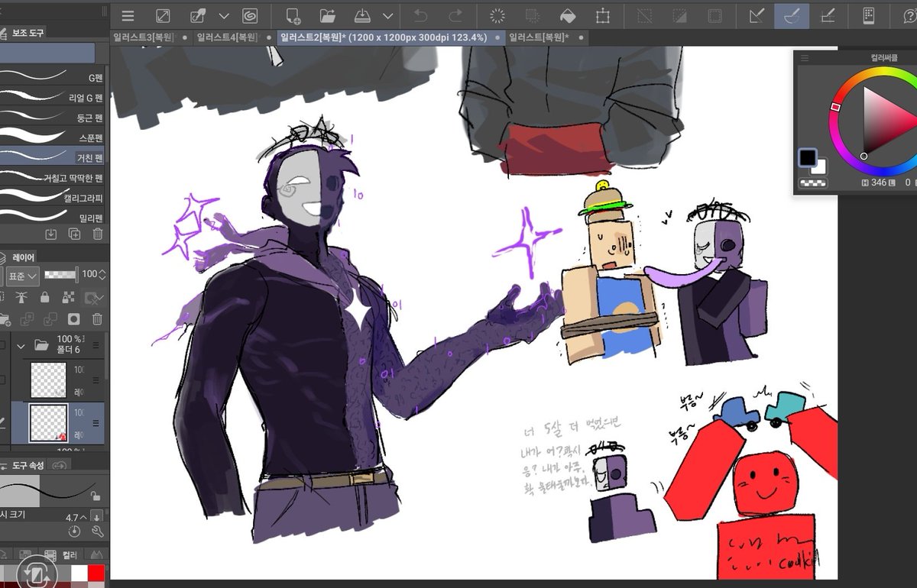This screenshot has width=917, height=588.
Task: Click the show selection border icon
Action: point(715,15)
